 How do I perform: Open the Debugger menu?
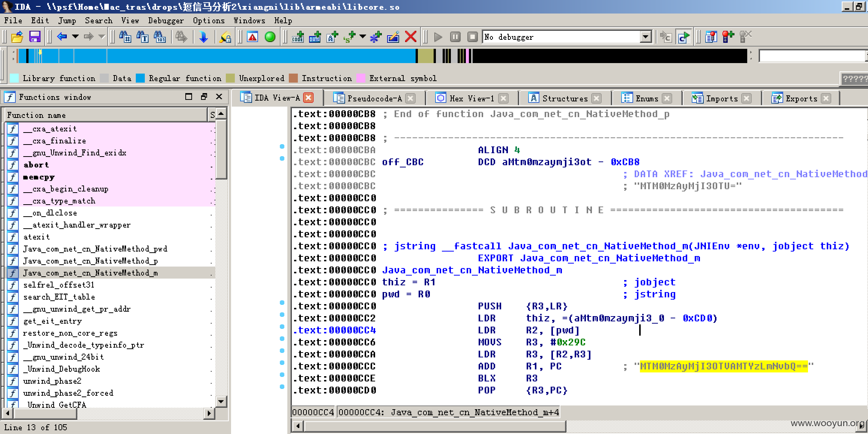tap(166, 21)
